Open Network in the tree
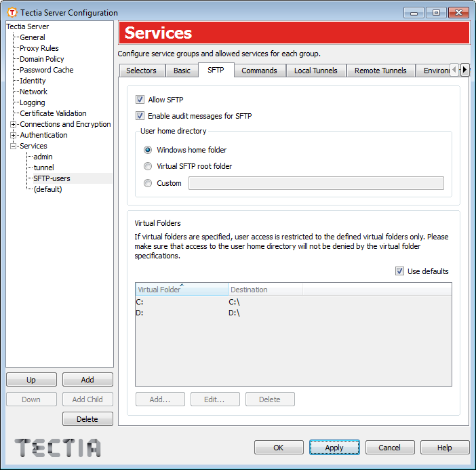Viewport: 476px width, 470px height. click(33, 92)
